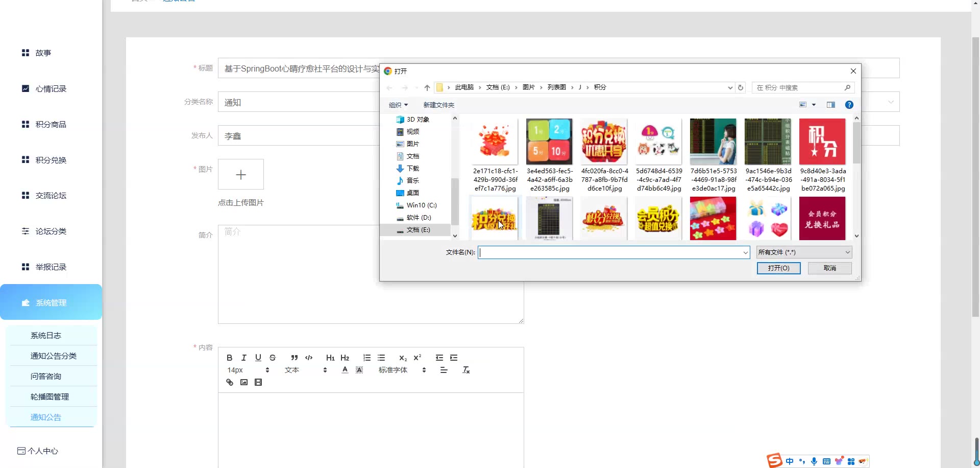Pick the text color icon
The height and width of the screenshot is (468, 980).
[345, 370]
